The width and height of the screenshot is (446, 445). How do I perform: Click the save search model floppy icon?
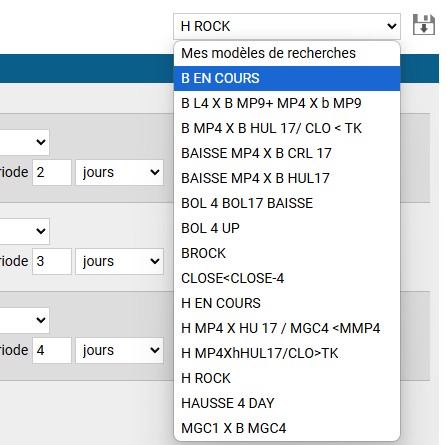tap(424, 25)
